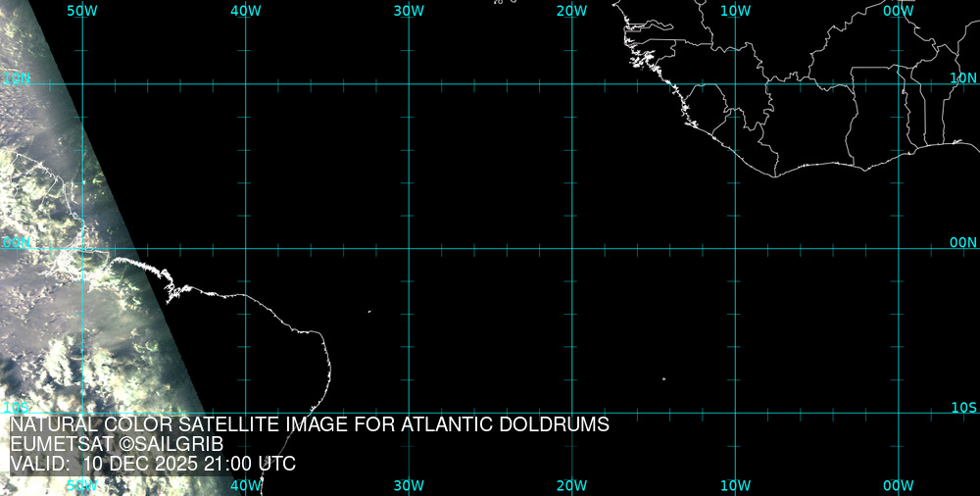Click the intersection of 10W and 10S gridlines
This screenshot has height=496, width=980.
(x=735, y=413)
